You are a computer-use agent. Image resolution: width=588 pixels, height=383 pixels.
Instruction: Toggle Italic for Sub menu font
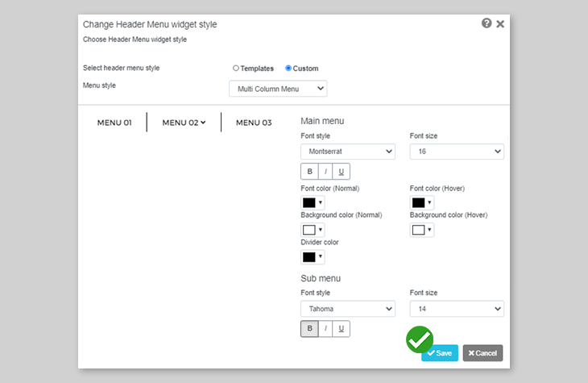(x=325, y=328)
